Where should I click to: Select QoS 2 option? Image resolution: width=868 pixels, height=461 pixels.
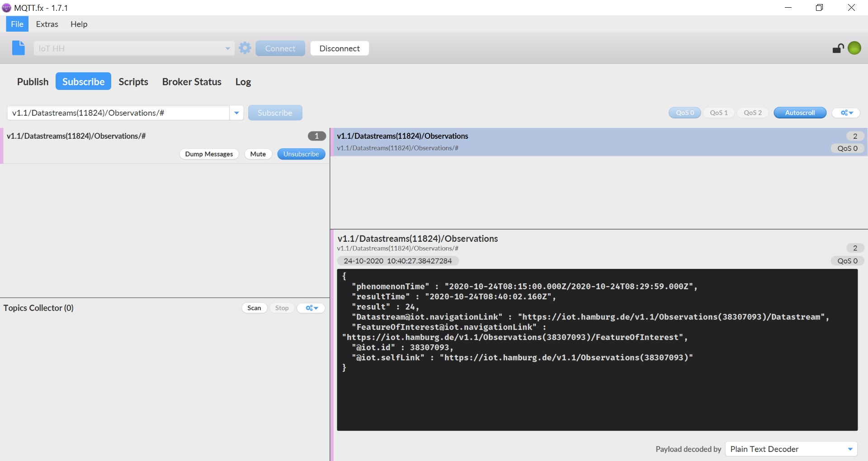pyautogui.click(x=753, y=113)
